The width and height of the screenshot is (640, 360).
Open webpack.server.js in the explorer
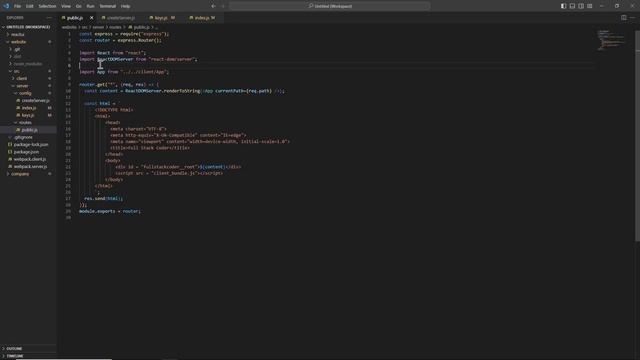coord(29,167)
